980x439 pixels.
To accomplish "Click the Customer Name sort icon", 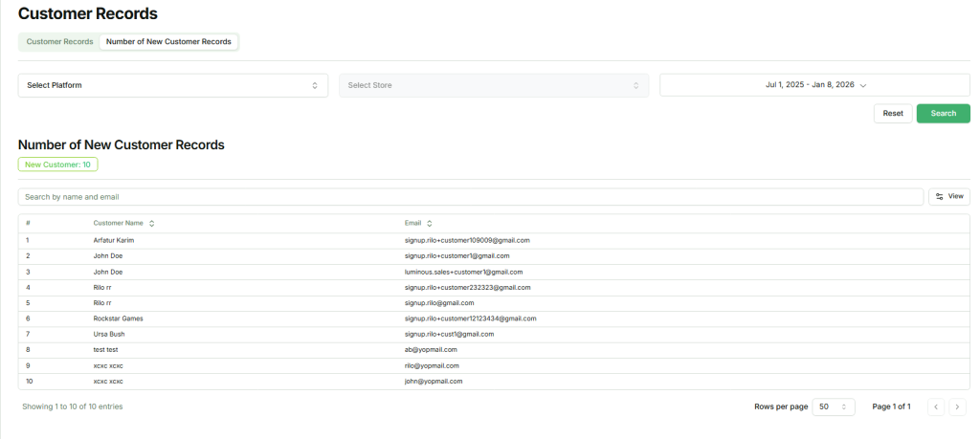I will tap(152, 223).
